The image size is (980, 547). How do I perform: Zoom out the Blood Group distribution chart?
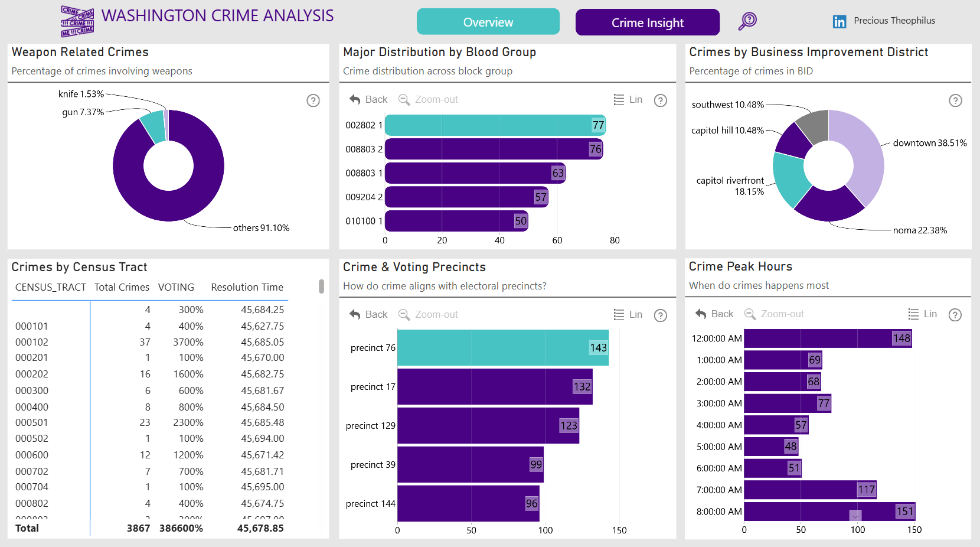pyautogui.click(x=428, y=99)
